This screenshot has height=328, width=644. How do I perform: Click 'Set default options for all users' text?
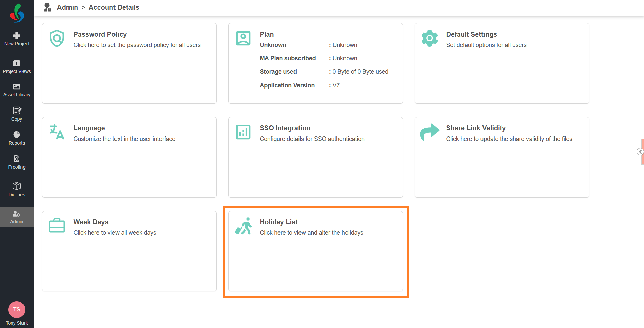[487, 45]
